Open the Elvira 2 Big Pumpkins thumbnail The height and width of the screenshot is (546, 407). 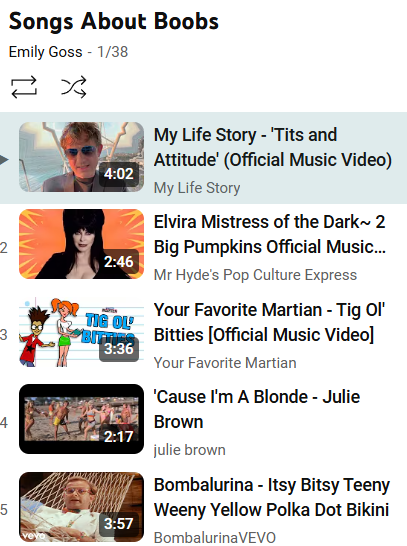click(x=81, y=244)
